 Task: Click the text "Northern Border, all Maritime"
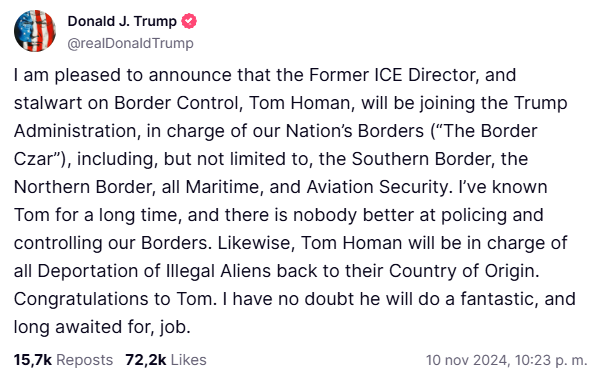(x=138, y=187)
